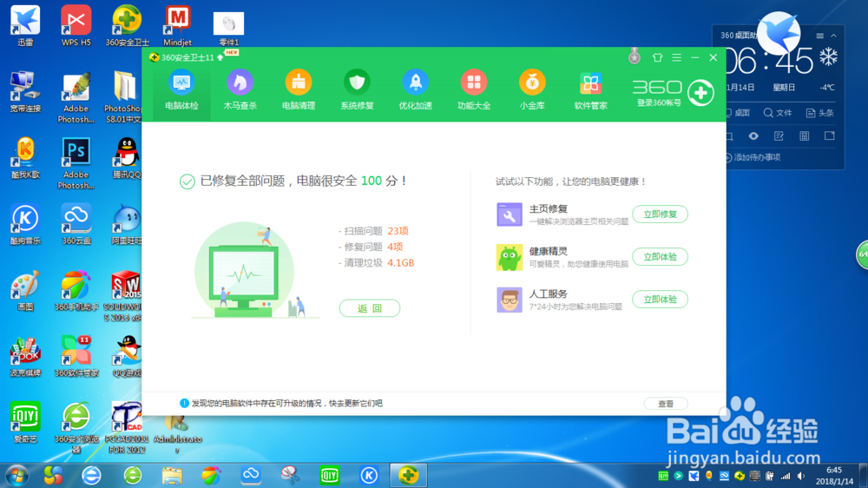Open the skin (shirt) icon
The height and width of the screenshot is (488, 868).
(657, 57)
